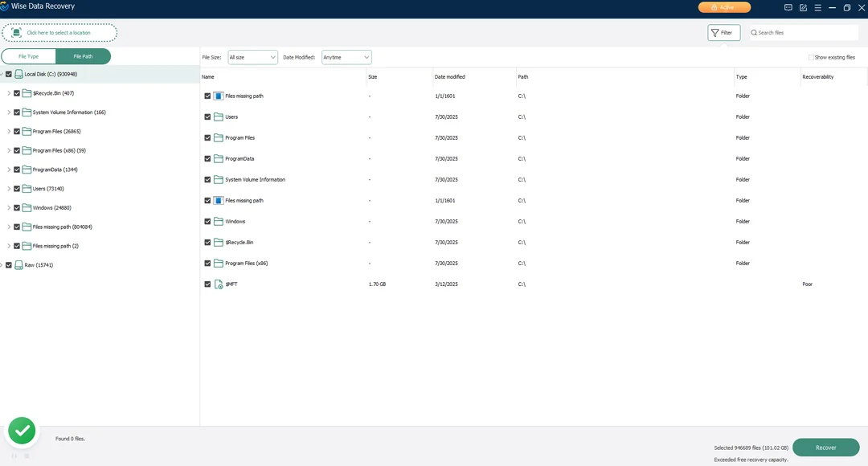Switch to the File Type tab

click(28, 56)
